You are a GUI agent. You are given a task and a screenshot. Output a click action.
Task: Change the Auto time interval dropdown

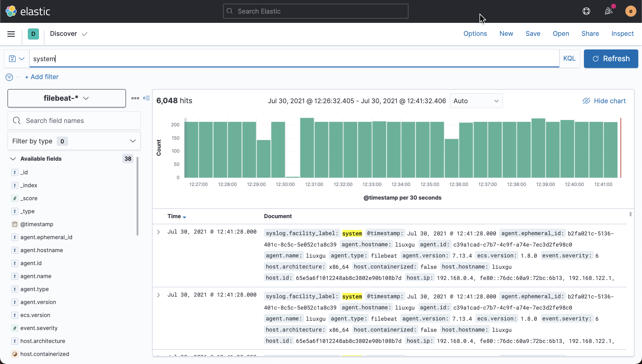click(476, 101)
